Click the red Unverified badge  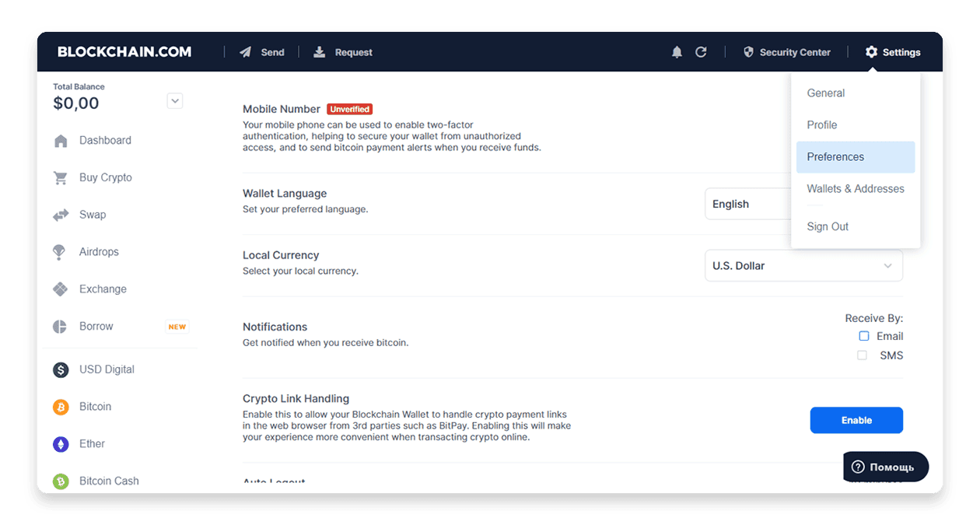349,110
